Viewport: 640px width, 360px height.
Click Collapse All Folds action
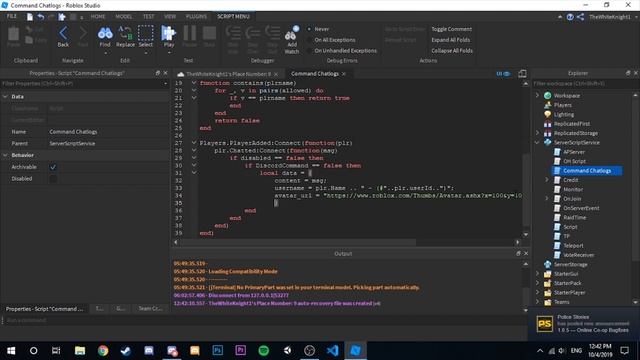[x=452, y=51]
